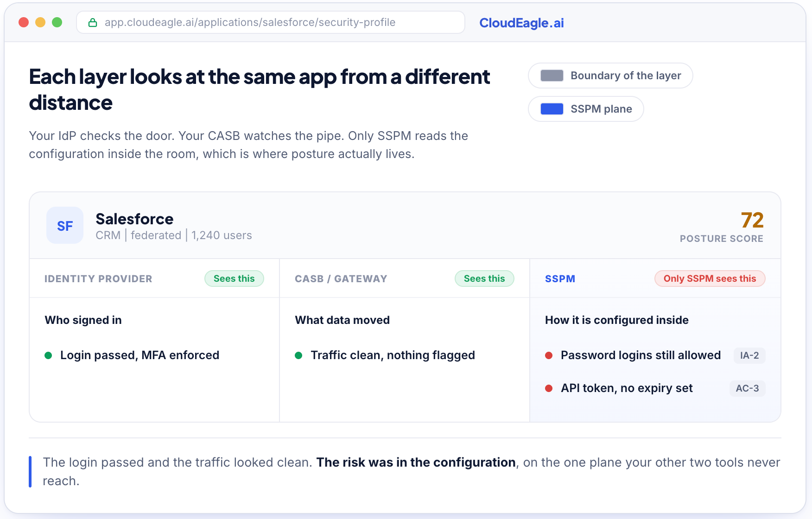Screen dimensions: 812x519
Task: Click the green dot beside Login passed
Action: pos(48,355)
